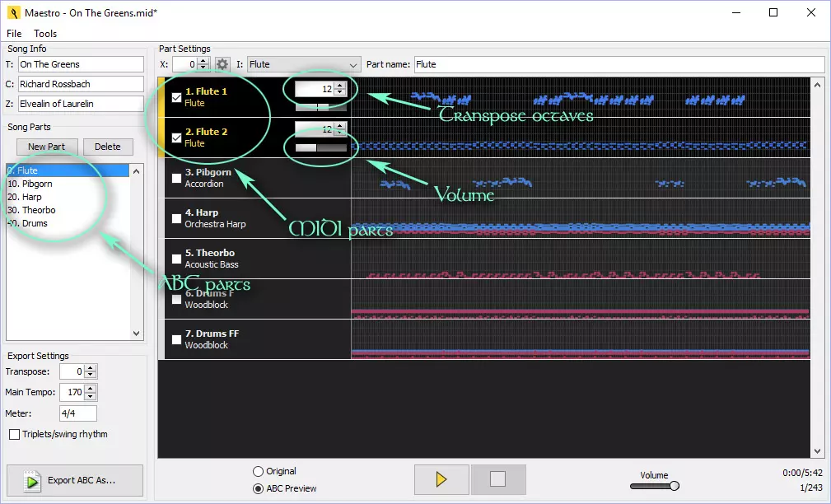Screen dimensions: 831x504
Task: Click the New Part button
Action: click(47, 147)
